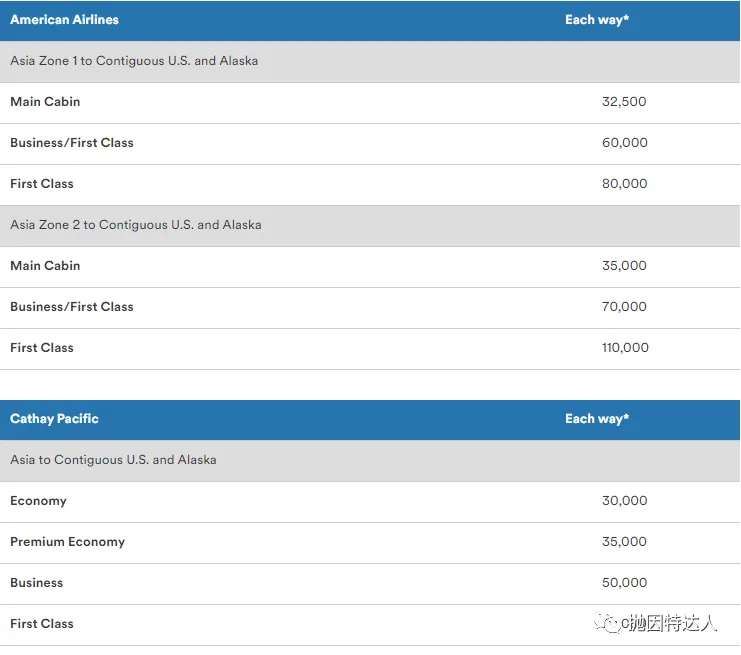Select the 60,000 miles value
741x655 pixels.
[x=624, y=143]
